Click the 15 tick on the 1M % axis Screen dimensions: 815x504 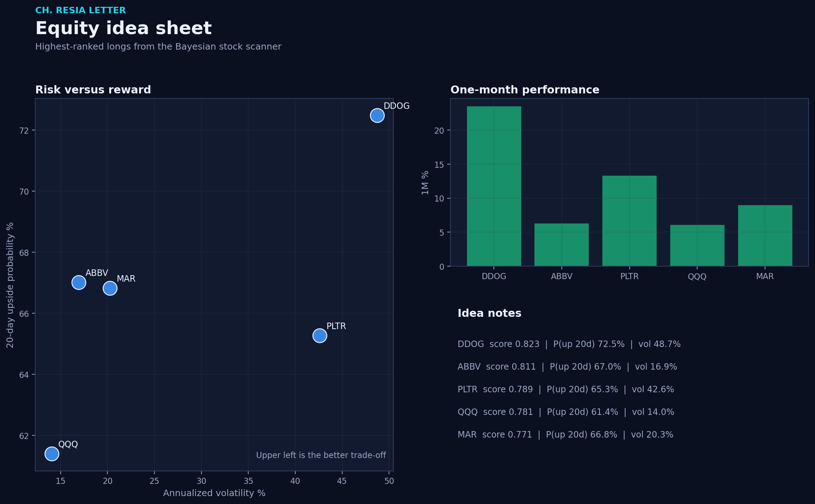[439, 165]
